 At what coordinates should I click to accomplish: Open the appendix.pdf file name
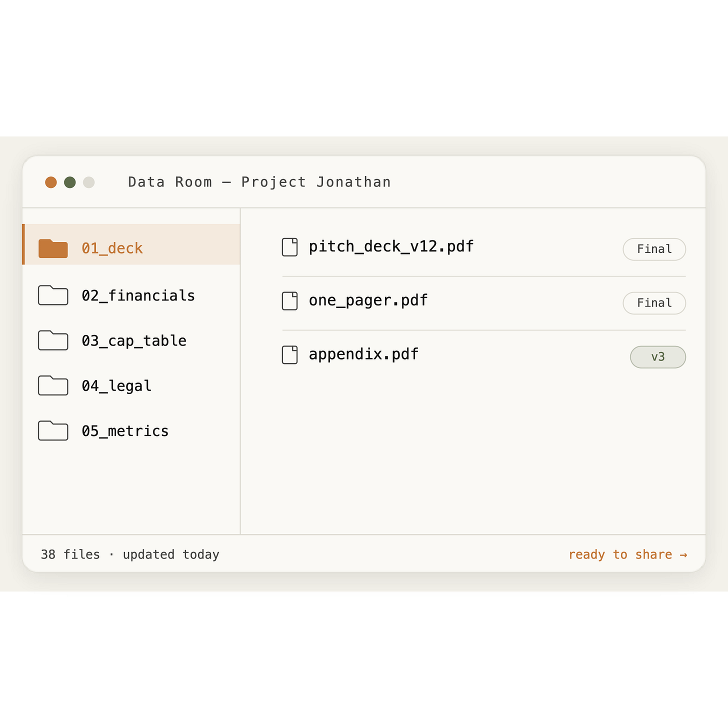pos(363,354)
